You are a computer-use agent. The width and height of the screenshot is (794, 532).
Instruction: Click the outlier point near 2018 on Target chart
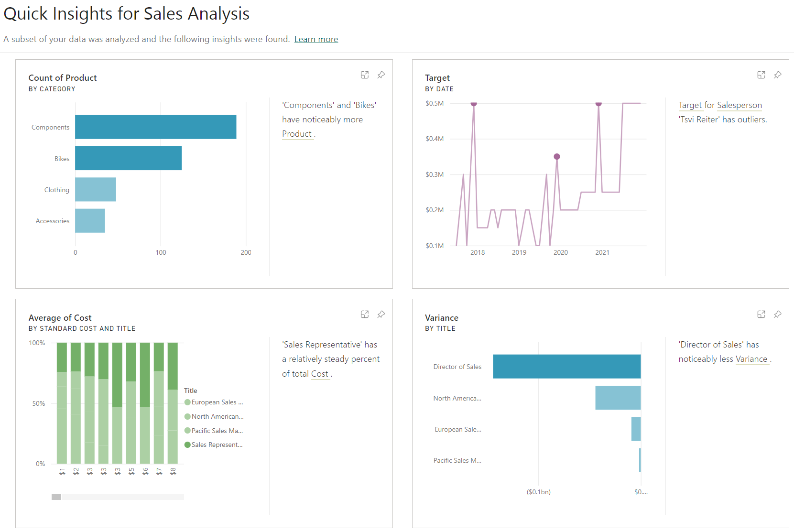pyautogui.click(x=474, y=103)
